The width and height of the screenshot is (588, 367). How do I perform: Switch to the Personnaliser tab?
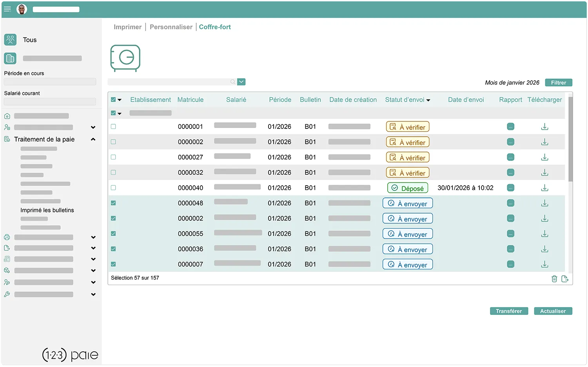click(171, 27)
